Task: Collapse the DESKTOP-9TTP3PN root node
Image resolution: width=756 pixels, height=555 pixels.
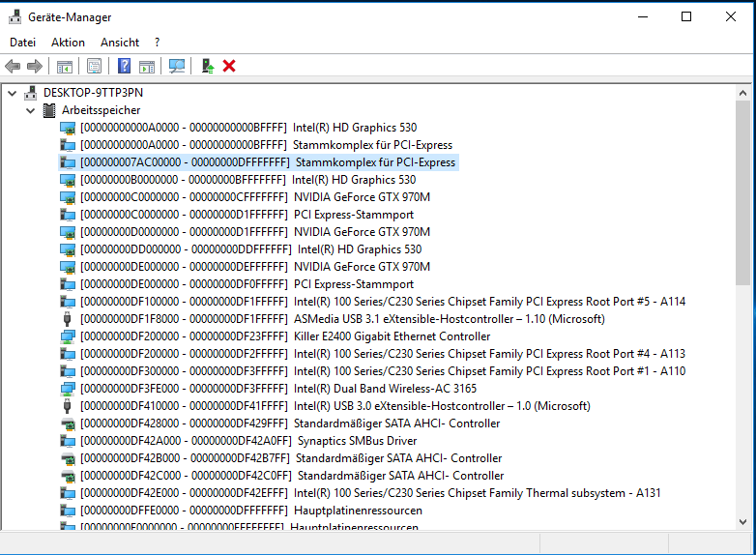Action: pyautogui.click(x=13, y=93)
